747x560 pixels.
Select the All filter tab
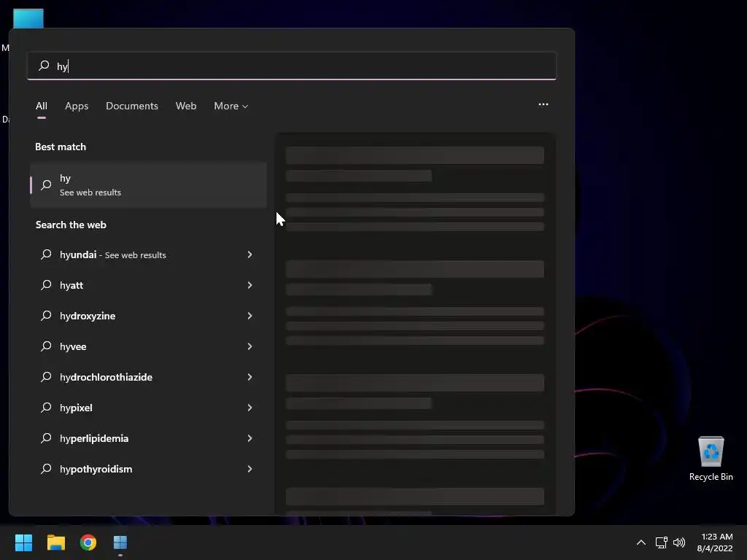point(42,106)
